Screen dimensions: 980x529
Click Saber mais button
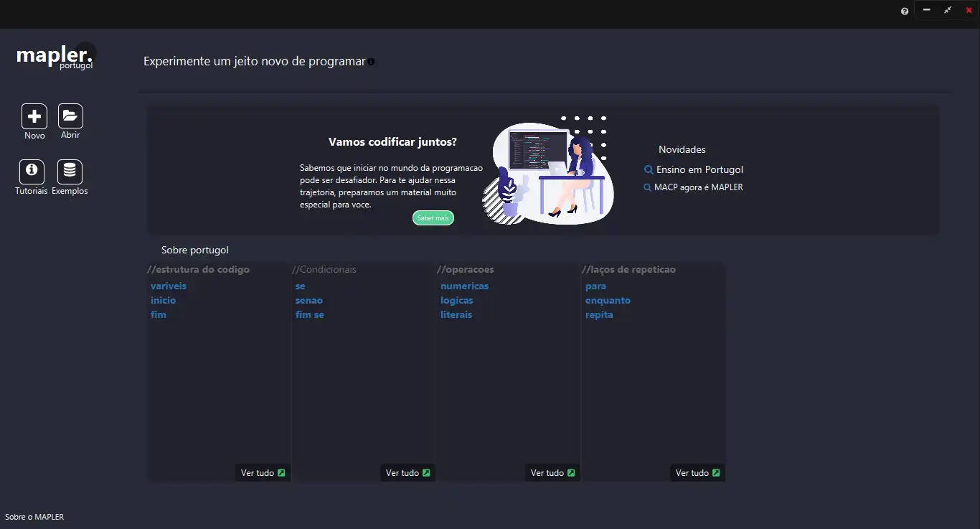tap(433, 217)
